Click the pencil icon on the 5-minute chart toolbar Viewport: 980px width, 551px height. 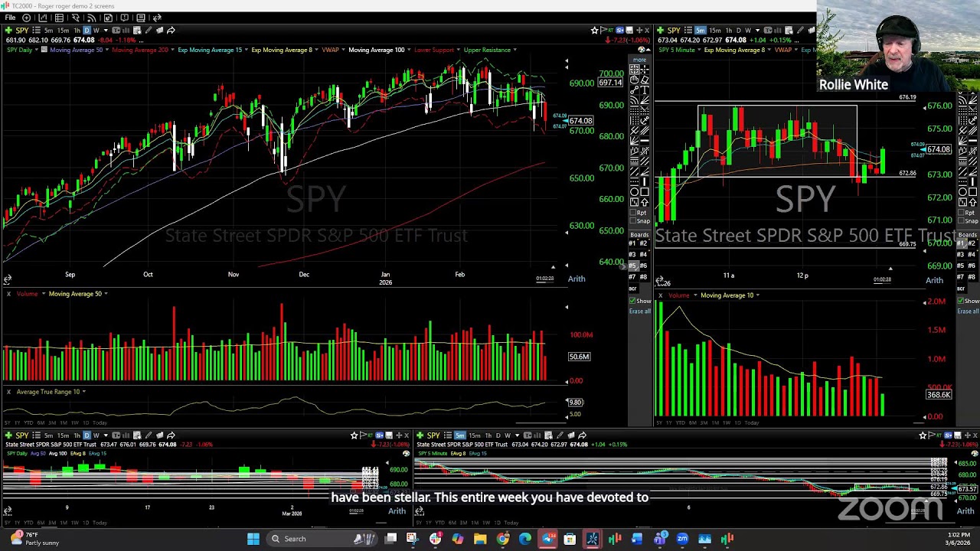[x=800, y=31]
